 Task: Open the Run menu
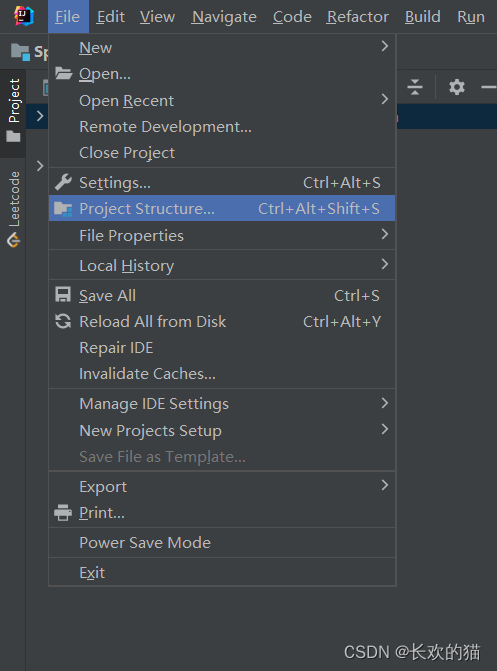pos(471,17)
